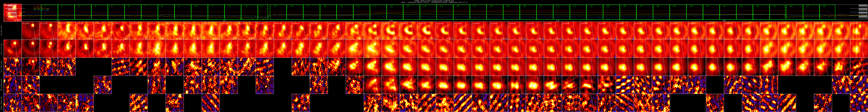Select the earliest 6.0-12.0 keV image before 14:10:00
This screenshot has width=868, height=112.
pyautogui.click(x=13, y=49)
